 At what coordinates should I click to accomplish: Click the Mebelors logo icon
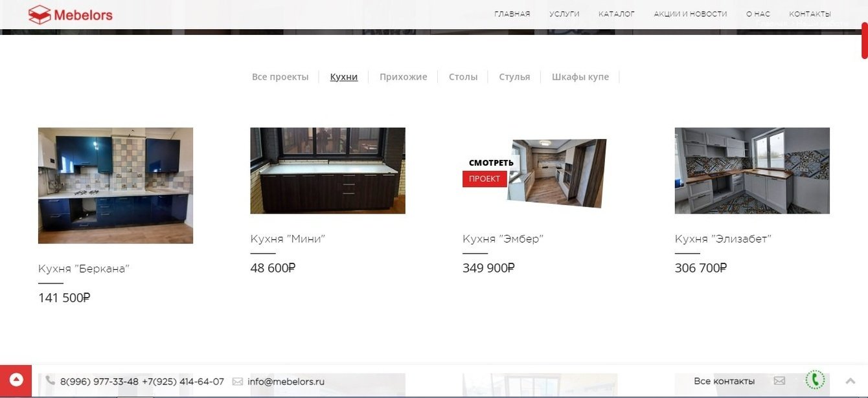click(39, 14)
